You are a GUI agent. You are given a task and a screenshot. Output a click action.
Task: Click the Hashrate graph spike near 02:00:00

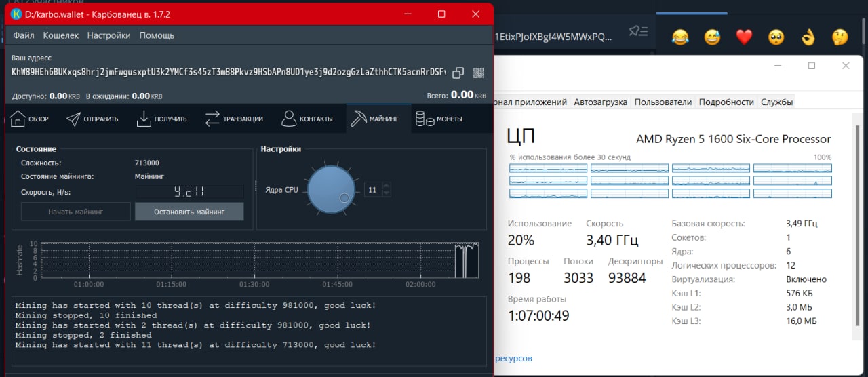coord(467,260)
